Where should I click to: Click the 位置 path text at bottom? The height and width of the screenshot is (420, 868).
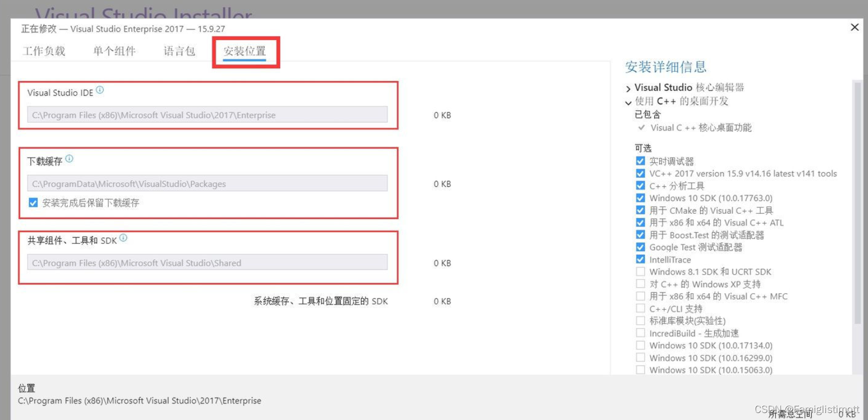[x=139, y=401]
